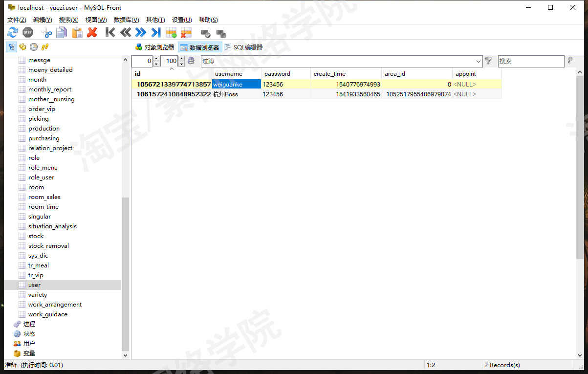Viewport: 588px width, 374px height.
Task: Select the 杭州Boss username cell
Action: (237, 94)
